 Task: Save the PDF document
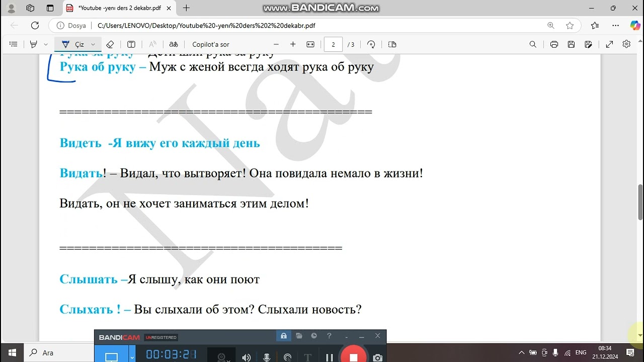point(571,44)
